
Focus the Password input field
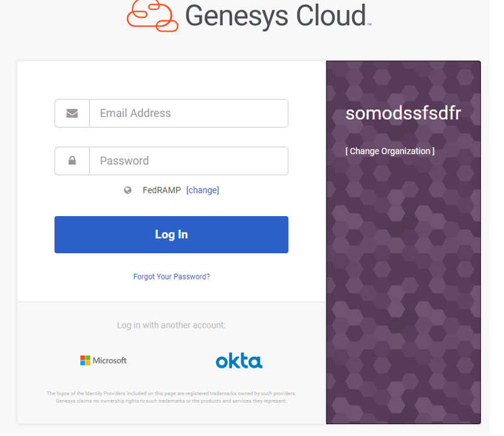click(189, 161)
